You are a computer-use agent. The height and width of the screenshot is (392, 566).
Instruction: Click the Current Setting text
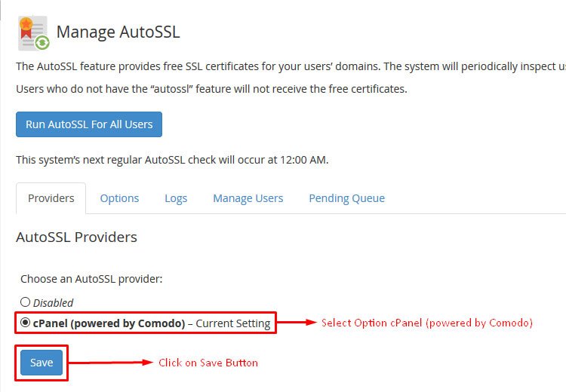coord(233,323)
